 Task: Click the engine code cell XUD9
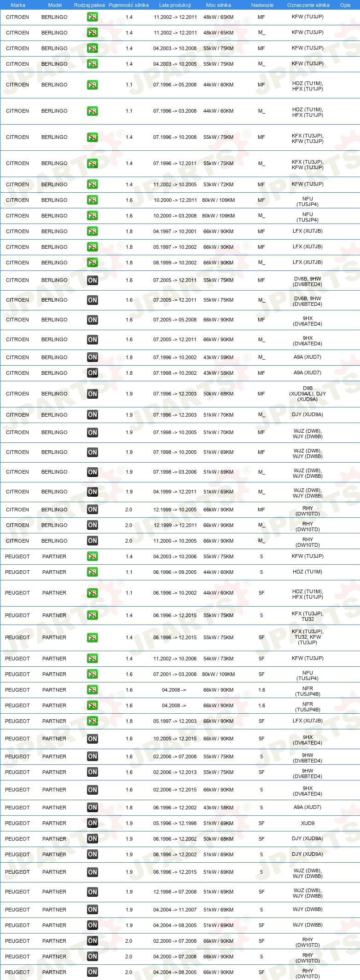point(308,823)
